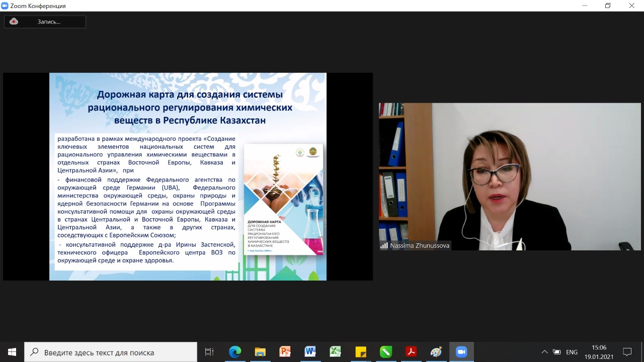Click the Zoom icon in the taskbar
The image size is (644, 362).
461,352
